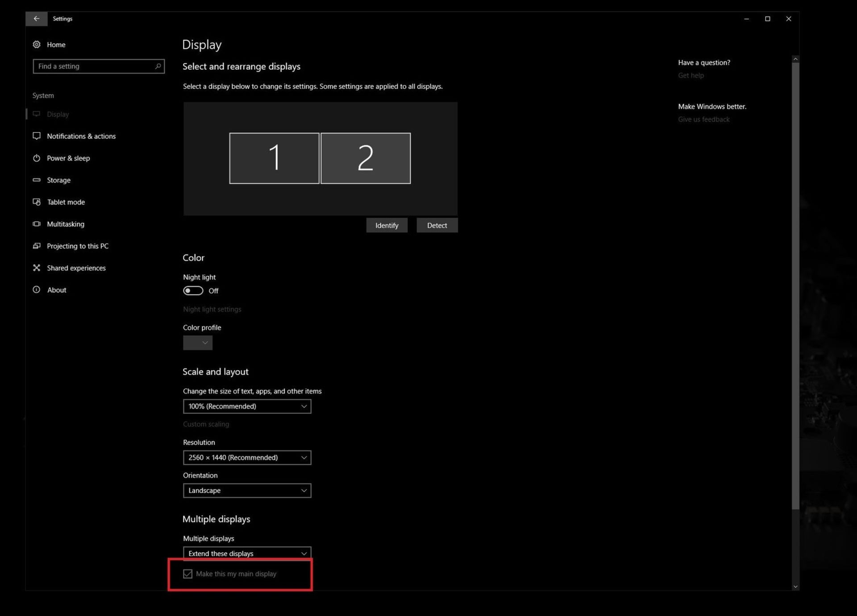Viewport: 857px width, 616px height.
Task: Open Night light settings link
Action: point(212,310)
